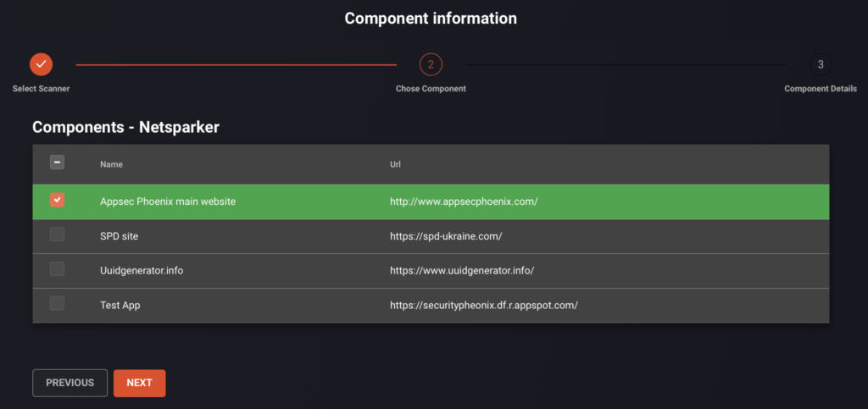This screenshot has width=868, height=409.
Task: Click the securitypheonix appspot URL cell
Action: click(484, 305)
